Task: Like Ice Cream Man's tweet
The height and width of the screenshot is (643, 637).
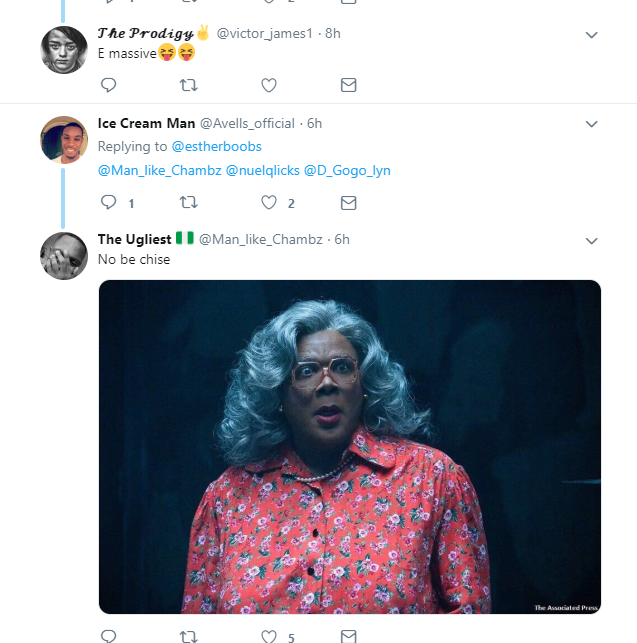Action: (268, 203)
